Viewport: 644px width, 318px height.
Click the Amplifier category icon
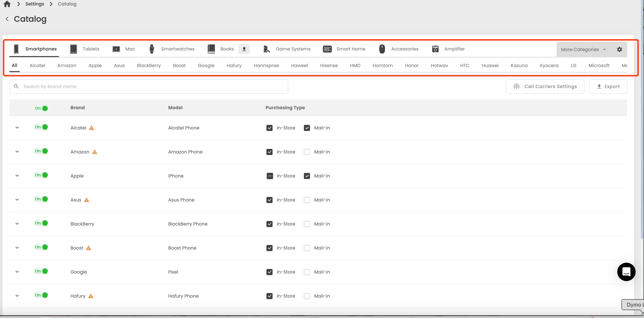tap(435, 49)
